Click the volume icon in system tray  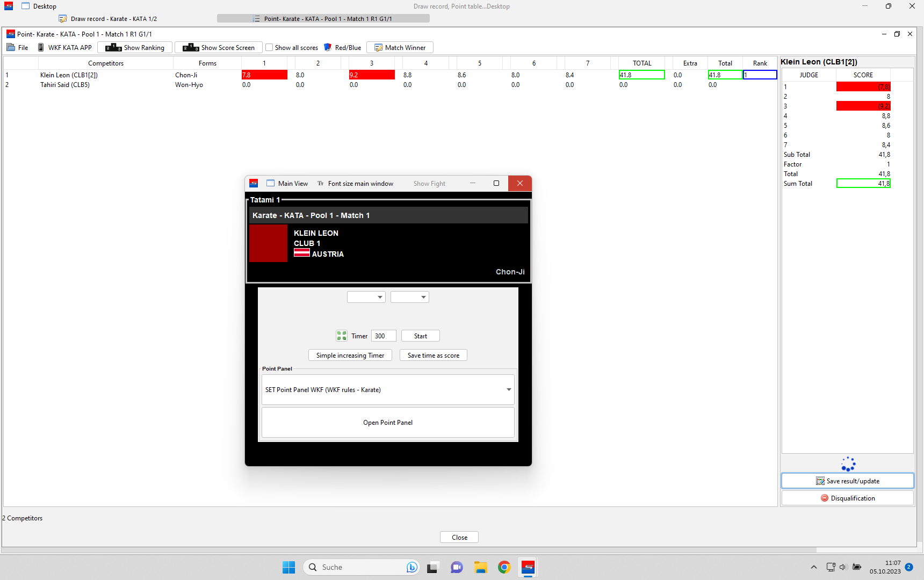[843, 567]
